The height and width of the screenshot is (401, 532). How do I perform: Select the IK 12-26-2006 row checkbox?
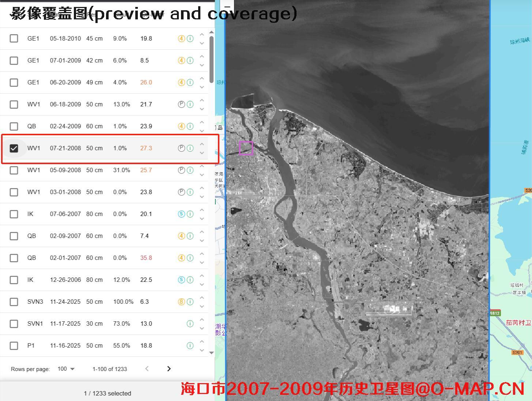click(x=14, y=280)
